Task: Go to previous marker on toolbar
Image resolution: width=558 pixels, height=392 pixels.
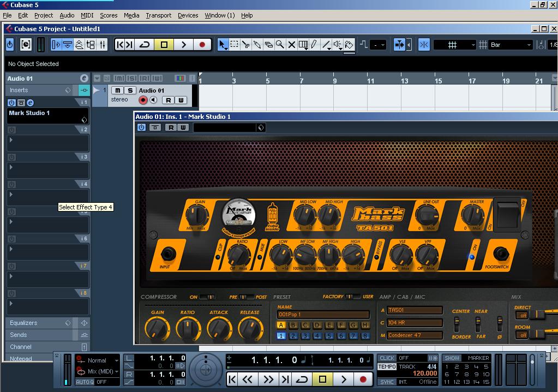Action: (120, 45)
